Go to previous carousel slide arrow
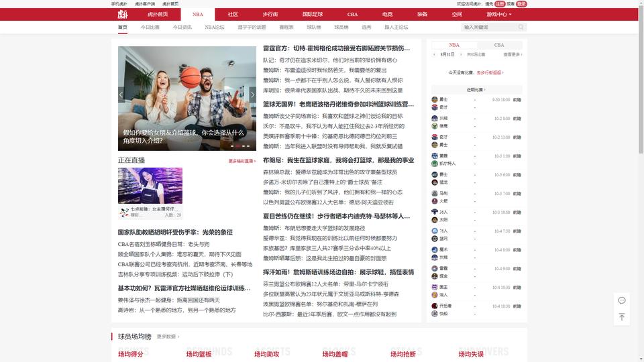 point(121,95)
